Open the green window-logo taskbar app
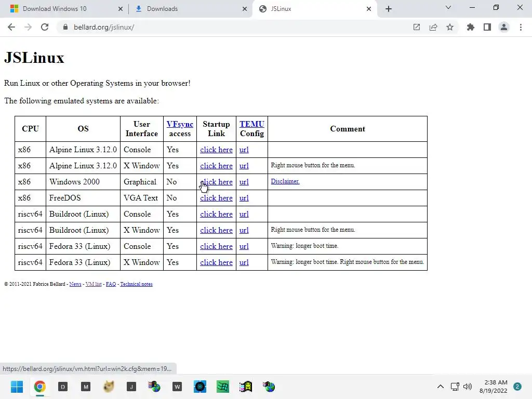The image size is (532, 399). tap(223, 387)
